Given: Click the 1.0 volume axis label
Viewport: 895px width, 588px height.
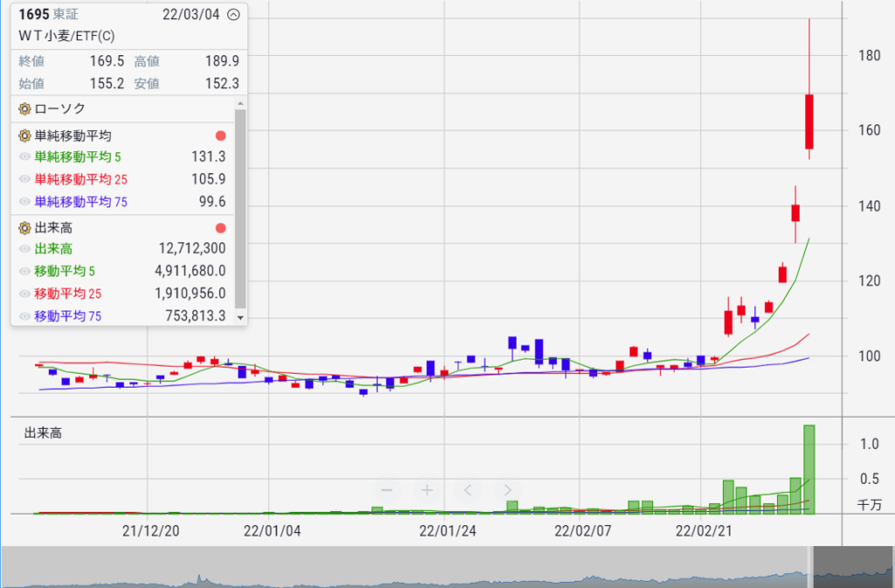Looking at the screenshot, I should [870, 445].
